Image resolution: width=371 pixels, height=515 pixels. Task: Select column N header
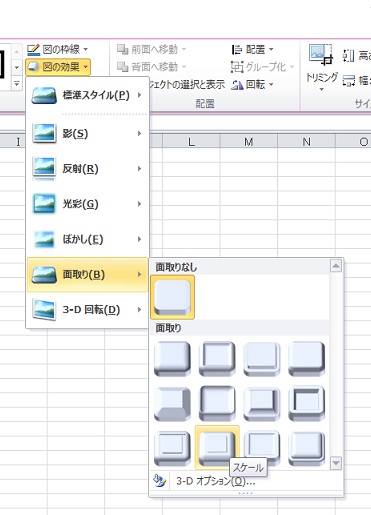(306, 142)
